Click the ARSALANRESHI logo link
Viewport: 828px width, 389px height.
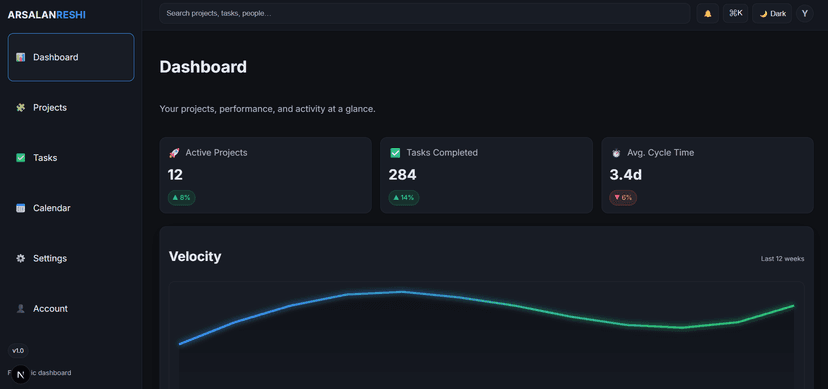tap(46, 15)
